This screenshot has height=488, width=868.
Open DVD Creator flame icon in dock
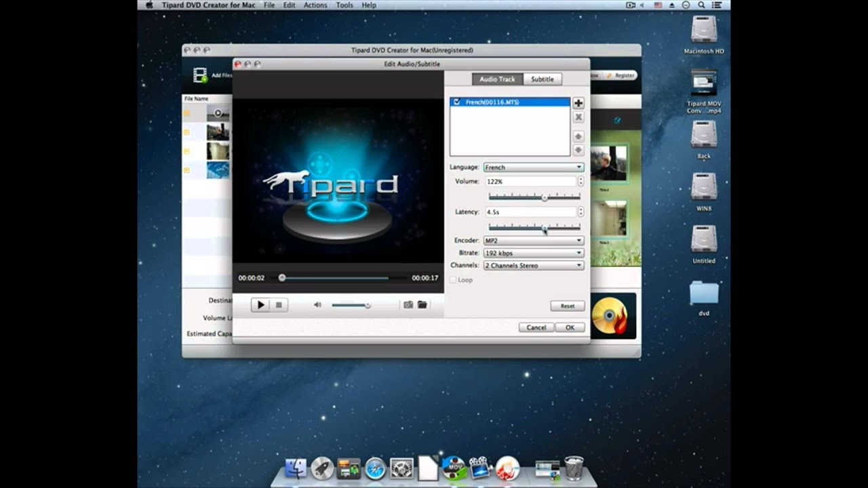click(x=507, y=468)
